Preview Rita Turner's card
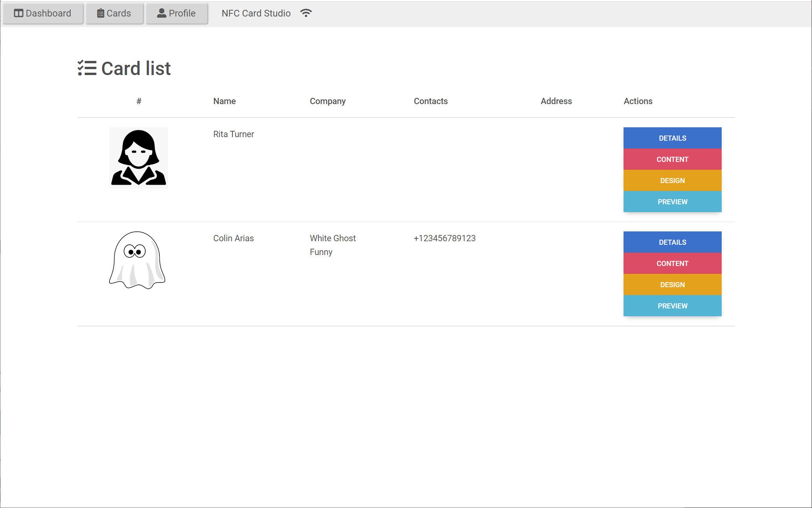The image size is (812, 508). 672,202
